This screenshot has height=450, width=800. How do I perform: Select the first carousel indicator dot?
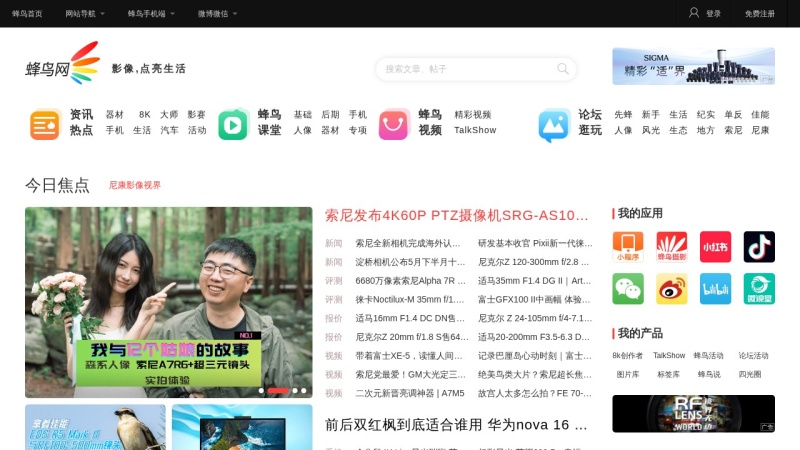pyautogui.click(x=261, y=391)
